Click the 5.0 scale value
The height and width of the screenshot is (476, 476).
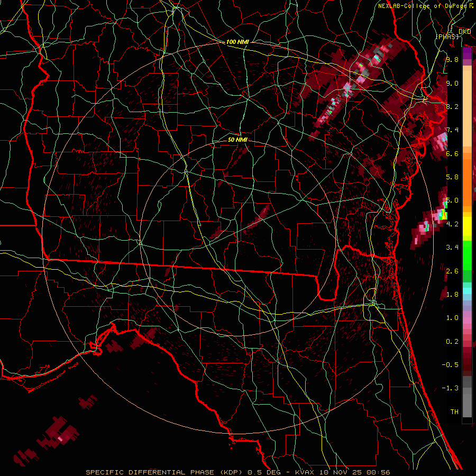click(x=452, y=200)
